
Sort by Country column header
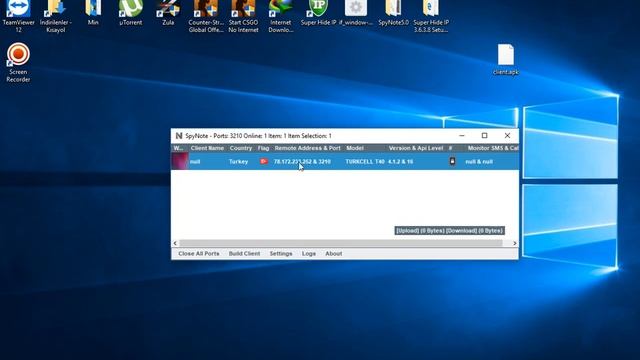pos(241,148)
